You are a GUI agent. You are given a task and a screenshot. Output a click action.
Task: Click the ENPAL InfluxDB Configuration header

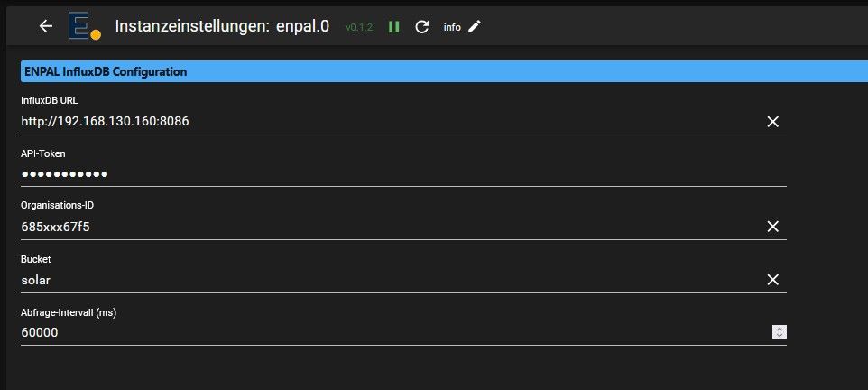104,71
